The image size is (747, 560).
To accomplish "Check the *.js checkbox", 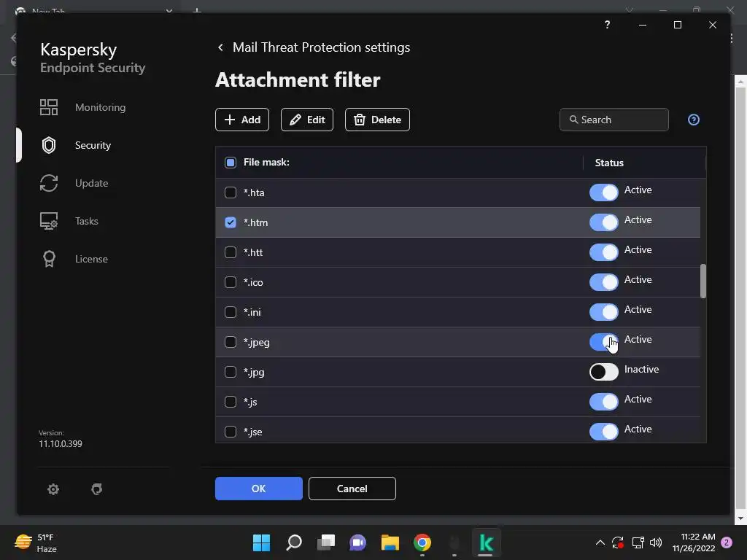I will click(231, 402).
